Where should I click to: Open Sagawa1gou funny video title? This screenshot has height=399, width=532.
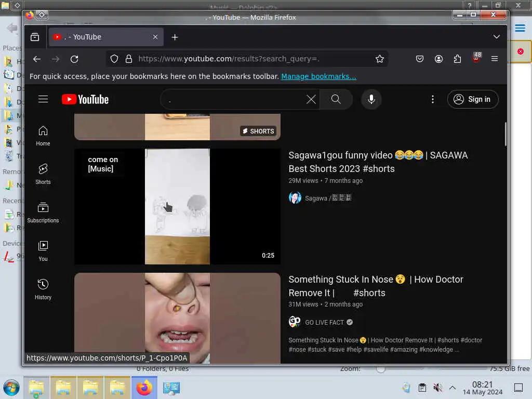pyautogui.click(x=378, y=162)
